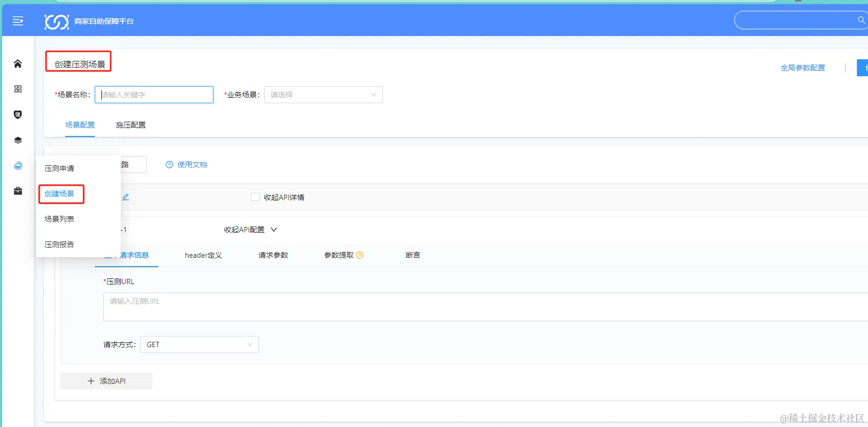
Task: Toggle the 收起API详情 checkbox
Action: point(255,197)
